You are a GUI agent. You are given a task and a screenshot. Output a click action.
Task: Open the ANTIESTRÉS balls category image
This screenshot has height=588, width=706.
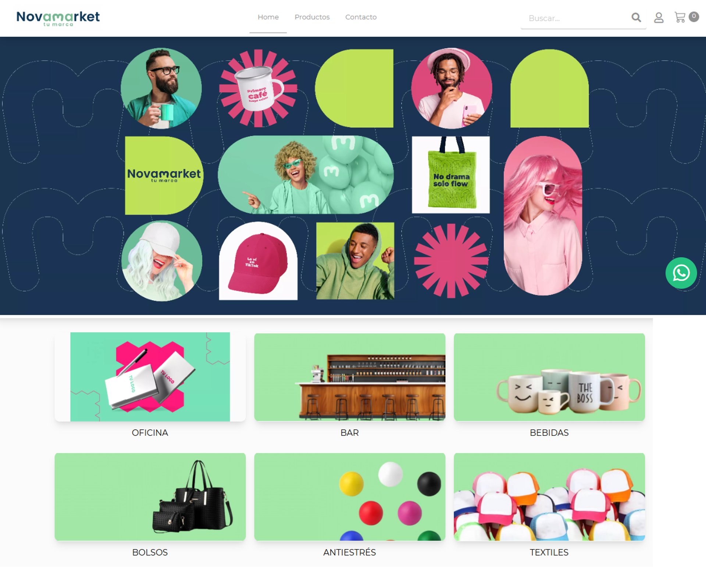coord(350,496)
